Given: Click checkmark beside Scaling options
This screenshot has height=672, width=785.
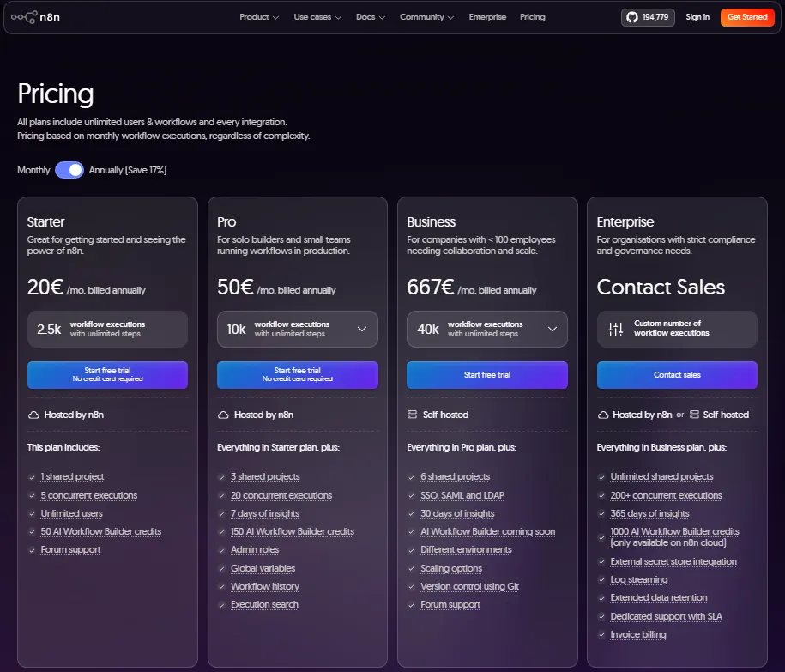Looking at the screenshot, I should point(412,569).
